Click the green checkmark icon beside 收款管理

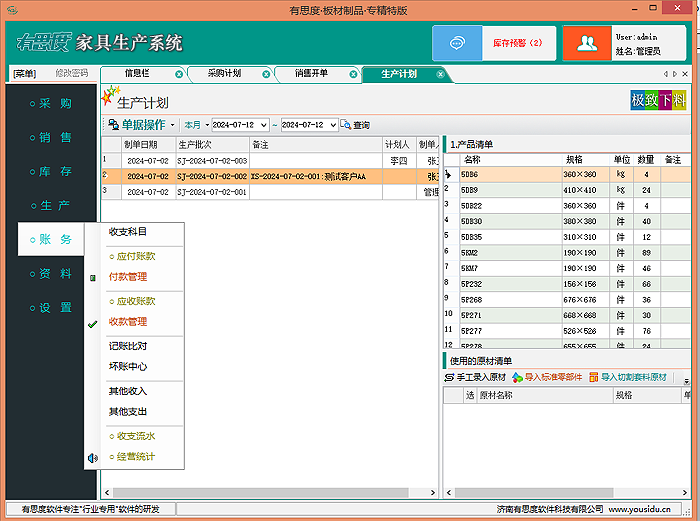point(92,324)
